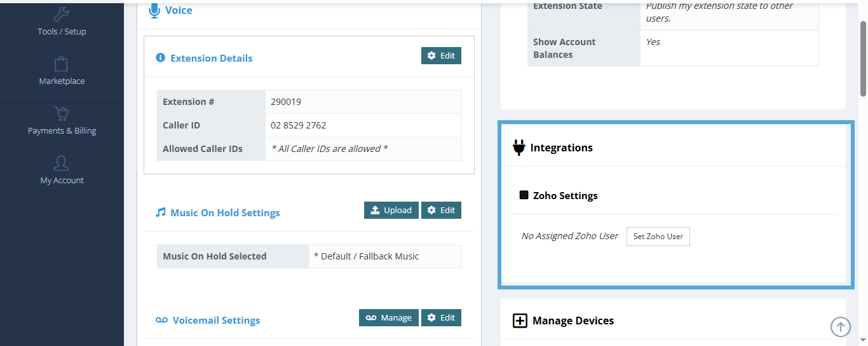
Task: Click the page vertical scrollbar thumb
Action: coord(863,57)
